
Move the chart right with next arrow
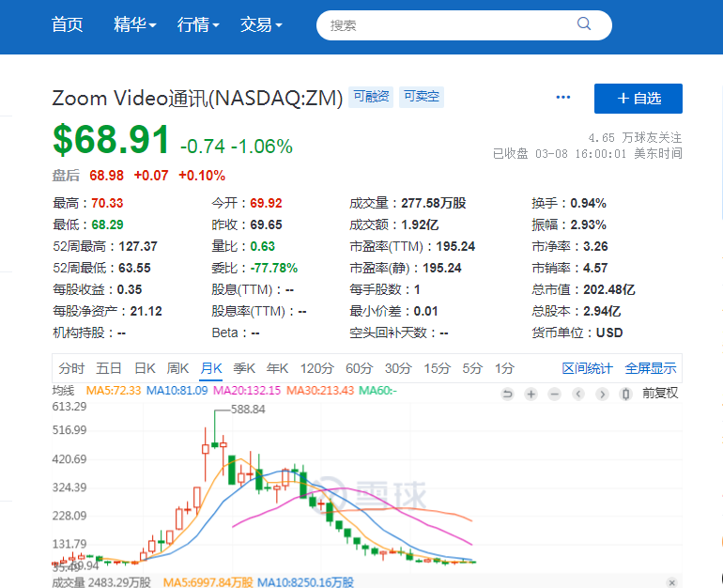[602, 394]
